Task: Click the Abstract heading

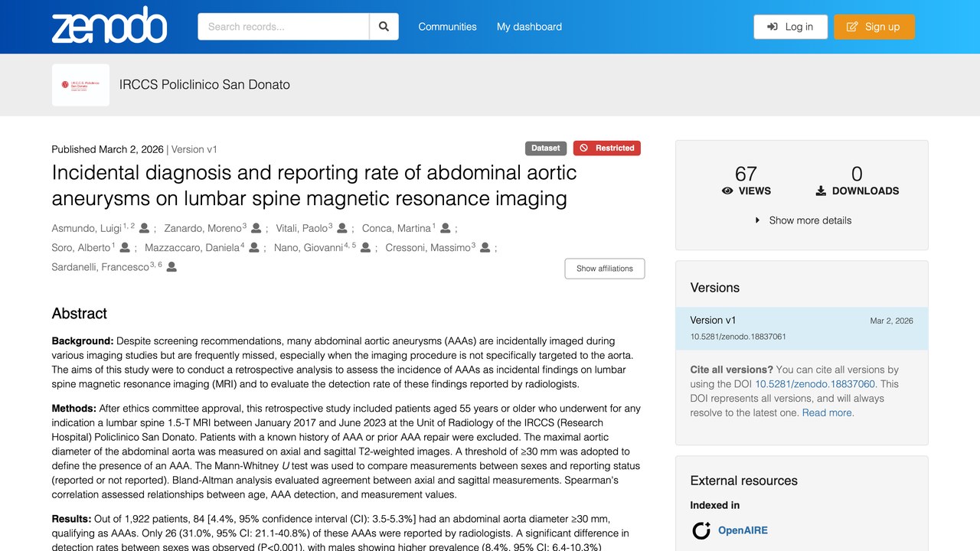Action: (80, 314)
